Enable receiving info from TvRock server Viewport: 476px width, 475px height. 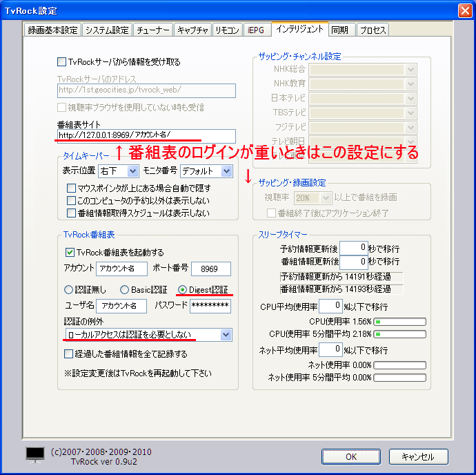tap(62, 62)
